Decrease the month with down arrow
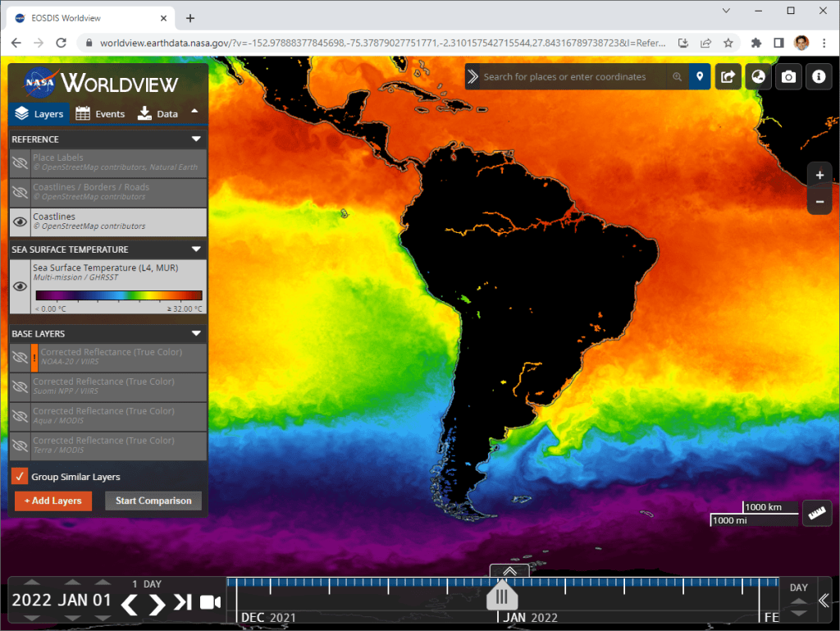The height and width of the screenshot is (631, 840). 72,618
